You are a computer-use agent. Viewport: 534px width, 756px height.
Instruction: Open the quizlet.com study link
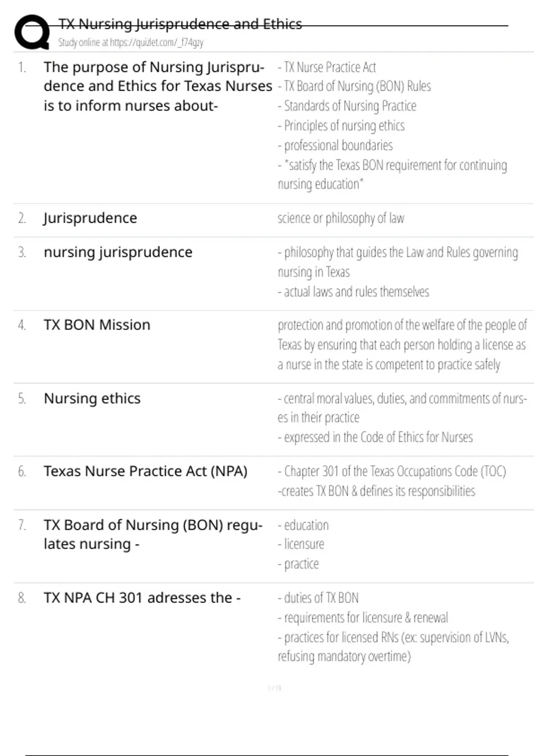131,43
